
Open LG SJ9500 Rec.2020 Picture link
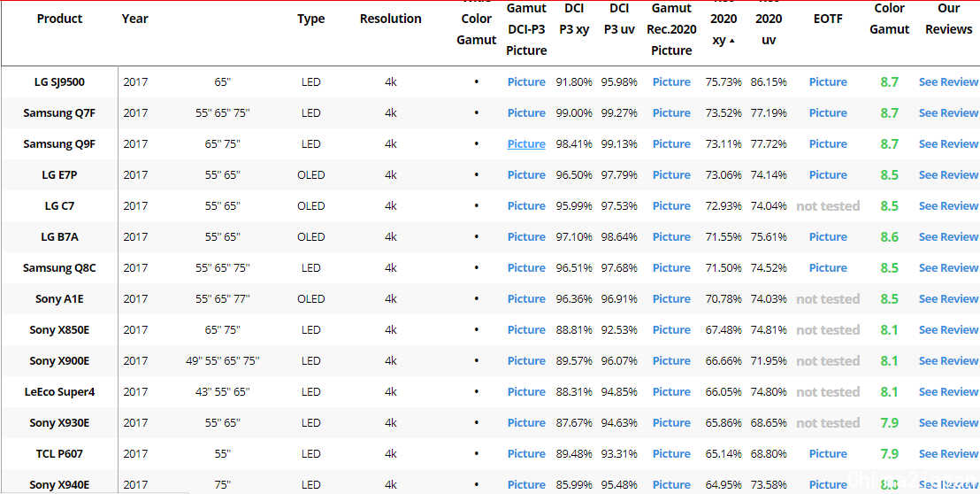point(671,82)
